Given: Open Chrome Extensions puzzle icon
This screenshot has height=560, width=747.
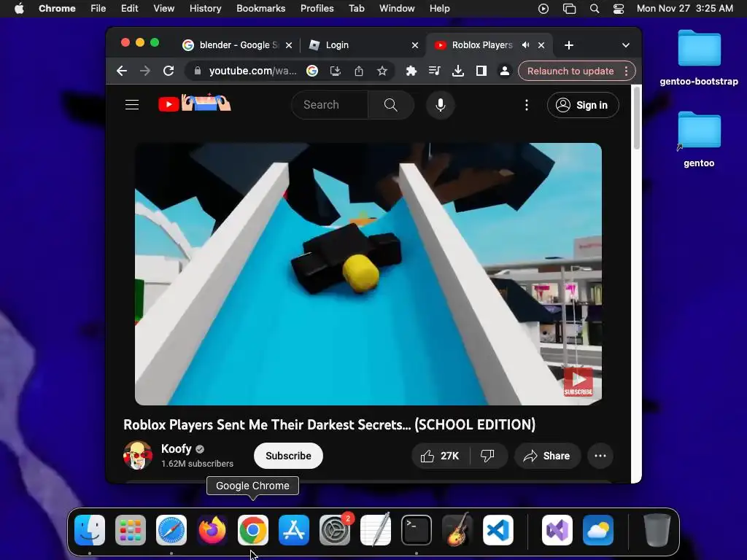Looking at the screenshot, I should (x=411, y=71).
